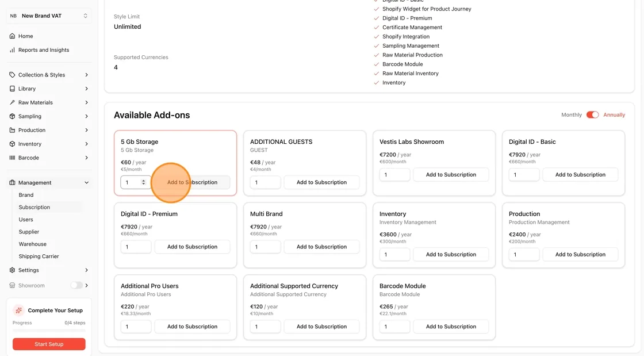Screen dimensions: 644x356
Task: Add ADDITIONAL GUESTS to subscription
Action: [321, 182]
